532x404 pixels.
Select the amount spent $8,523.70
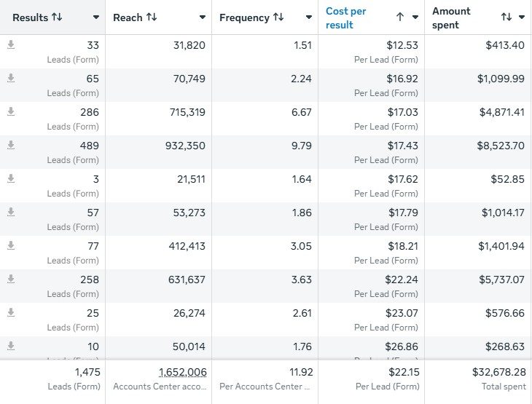point(501,146)
